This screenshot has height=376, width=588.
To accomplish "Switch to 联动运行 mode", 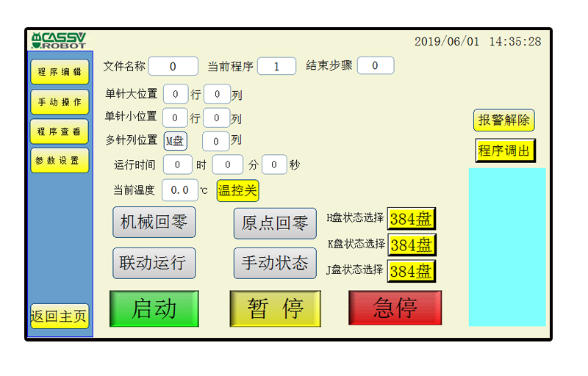I will tap(154, 263).
